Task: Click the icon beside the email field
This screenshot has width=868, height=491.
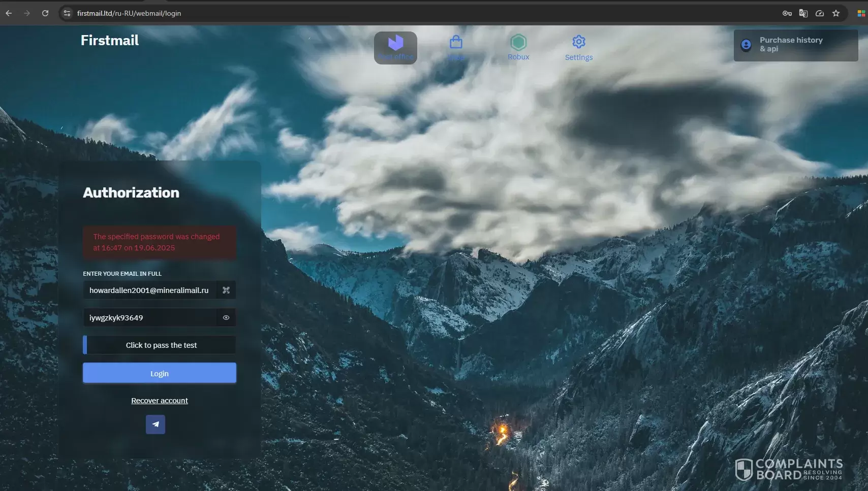Action: 226,290
